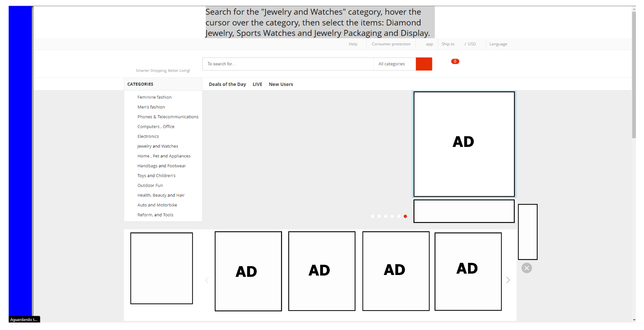Click into the search input field
The height and width of the screenshot is (330, 644).
point(288,64)
